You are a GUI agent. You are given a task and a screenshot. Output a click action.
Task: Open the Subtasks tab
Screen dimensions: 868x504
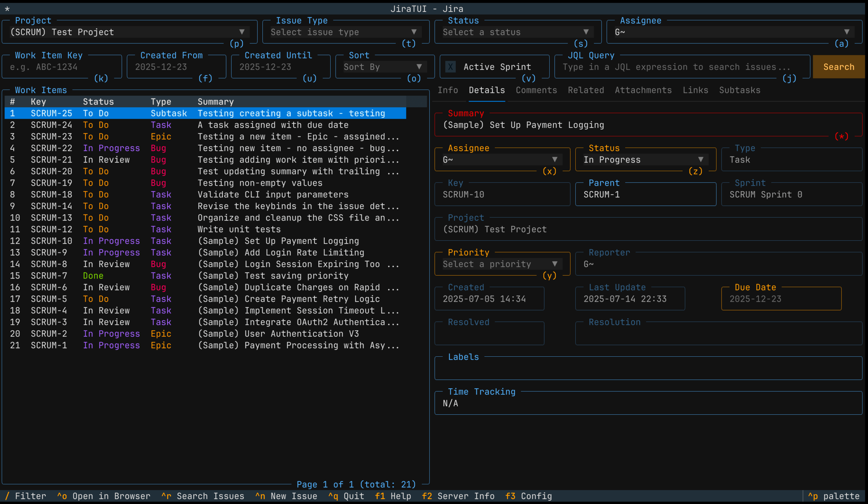coord(739,90)
